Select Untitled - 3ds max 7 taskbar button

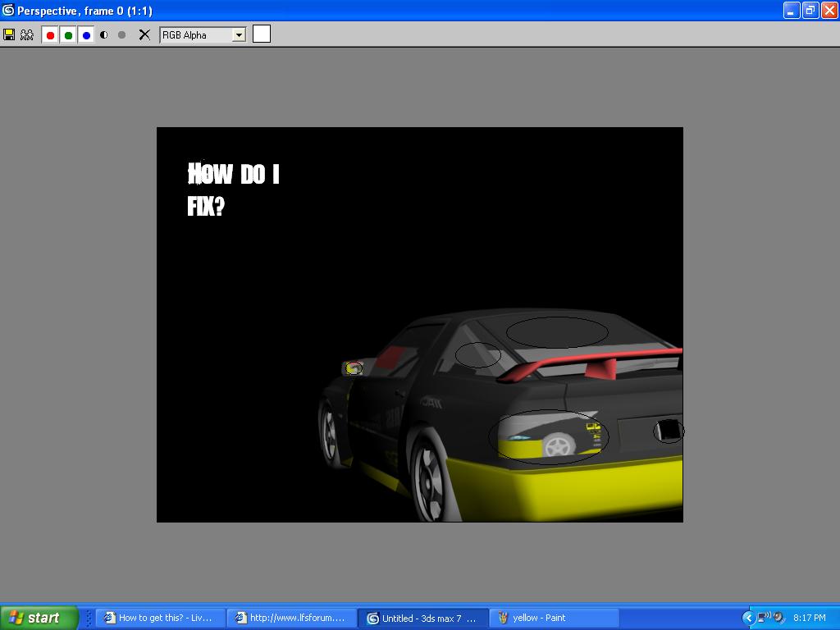[422, 618]
